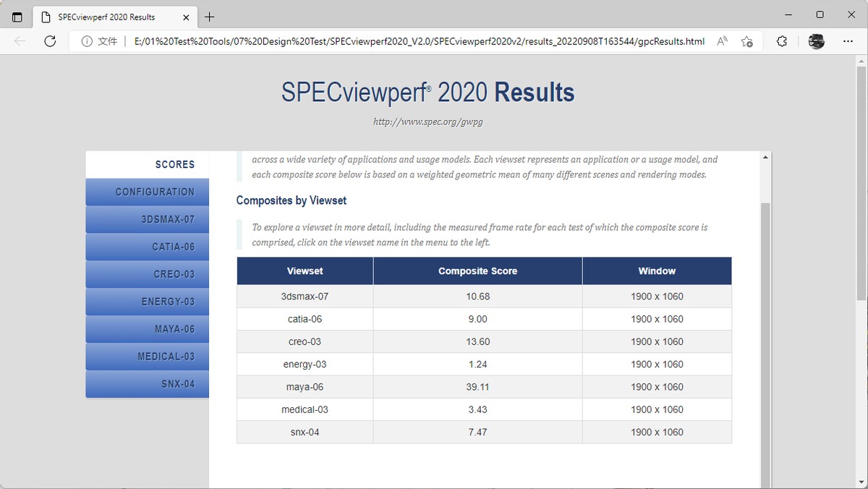This screenshot has width=868, height=489.
Task: Click the maya-06 viewset cell
Action: point(305,387)
